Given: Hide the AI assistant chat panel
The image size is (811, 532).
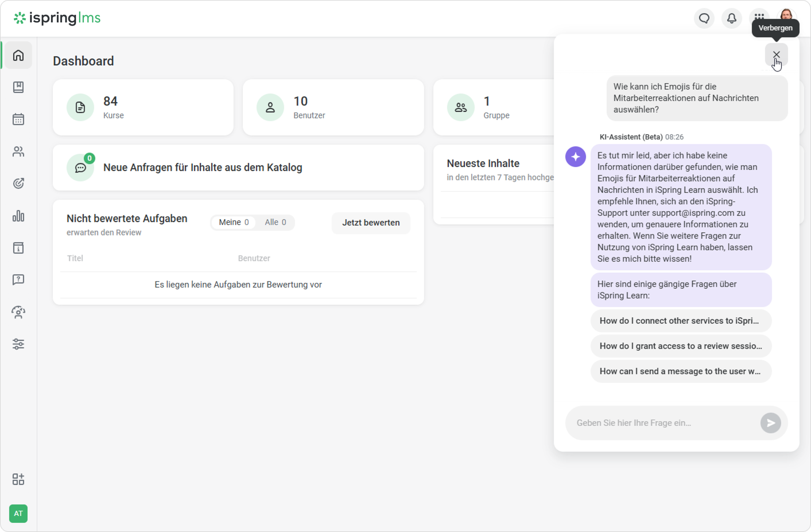Looking at the screenshot, I should pos(776,55).
